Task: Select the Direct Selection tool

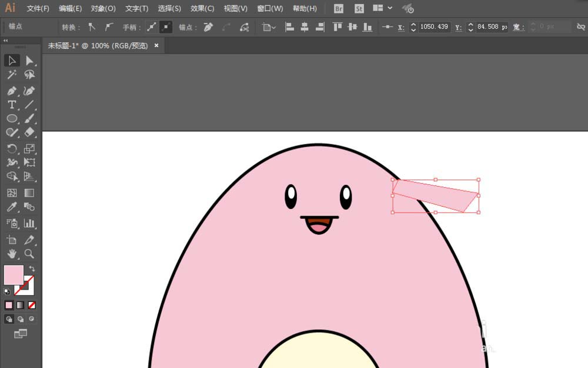Action: pos(29,61)
